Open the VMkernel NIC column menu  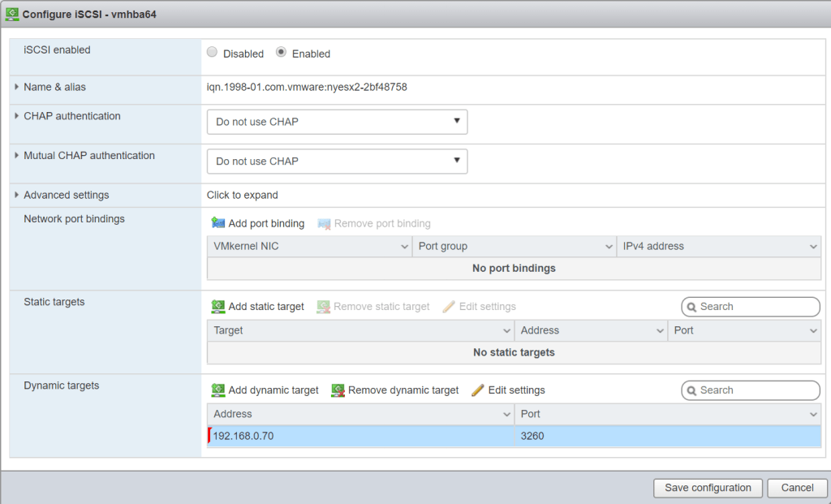pos(405,247)
